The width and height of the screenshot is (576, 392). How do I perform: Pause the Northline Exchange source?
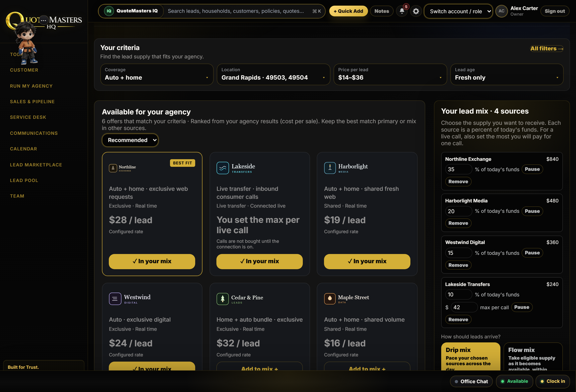[x=532, y=169]
